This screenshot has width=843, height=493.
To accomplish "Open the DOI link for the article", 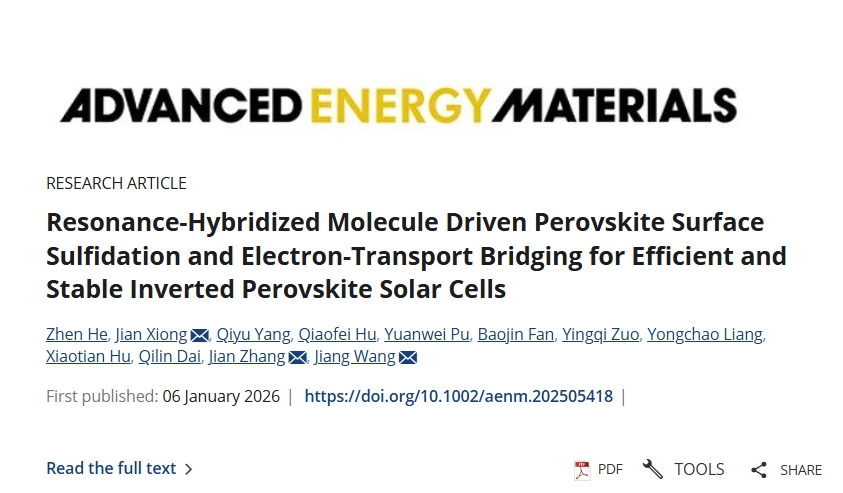I will coord(458,396).
